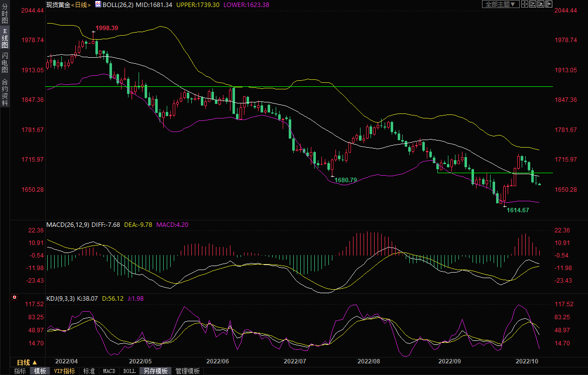Click the chart replay play icon

[x=540, y=4]
